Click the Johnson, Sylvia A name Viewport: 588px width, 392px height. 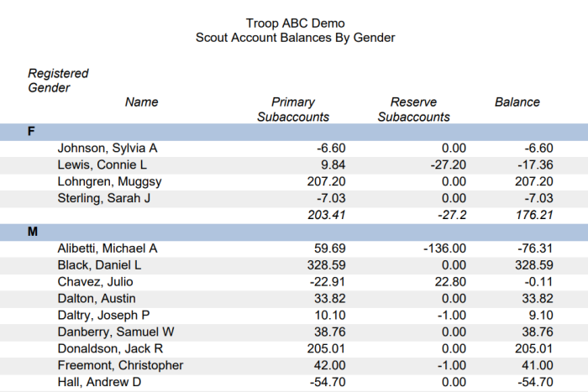click(x=108, y=149)
